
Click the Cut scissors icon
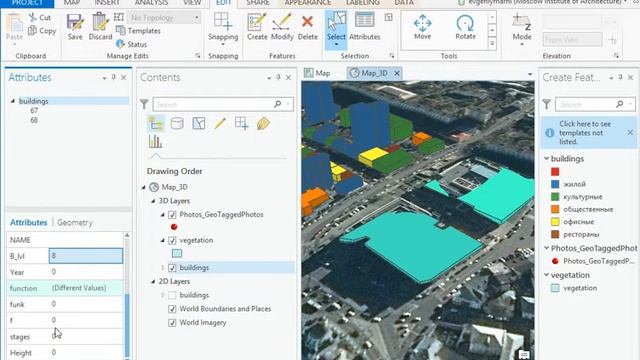click(33, 18)
